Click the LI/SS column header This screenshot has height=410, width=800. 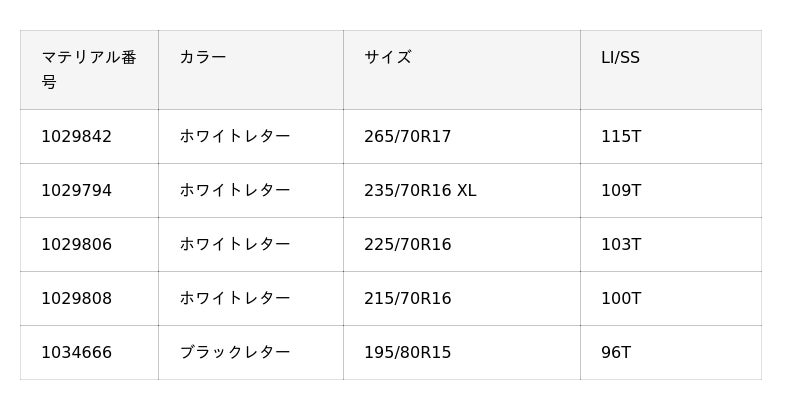coord(620,58)
